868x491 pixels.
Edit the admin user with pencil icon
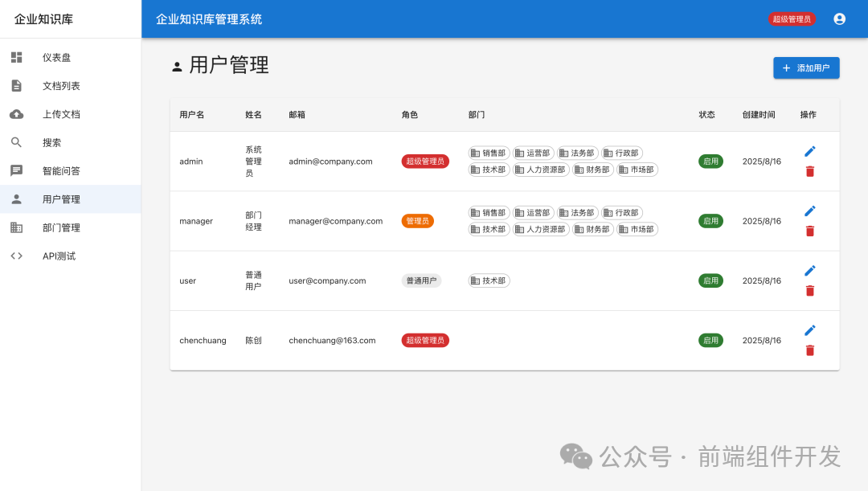809,151
